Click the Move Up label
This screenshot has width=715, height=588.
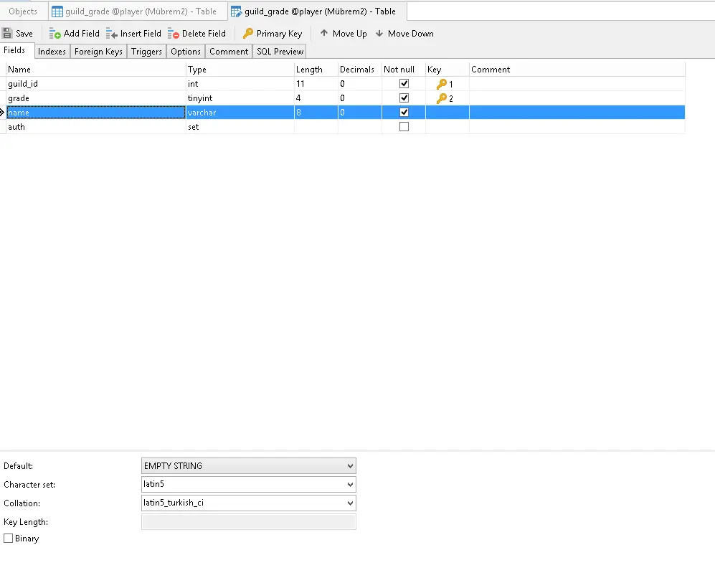[x=350, y=34]
